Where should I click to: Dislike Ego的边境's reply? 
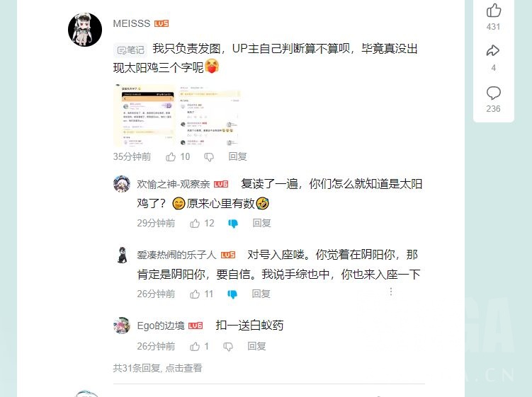click(x=228, y=347)
